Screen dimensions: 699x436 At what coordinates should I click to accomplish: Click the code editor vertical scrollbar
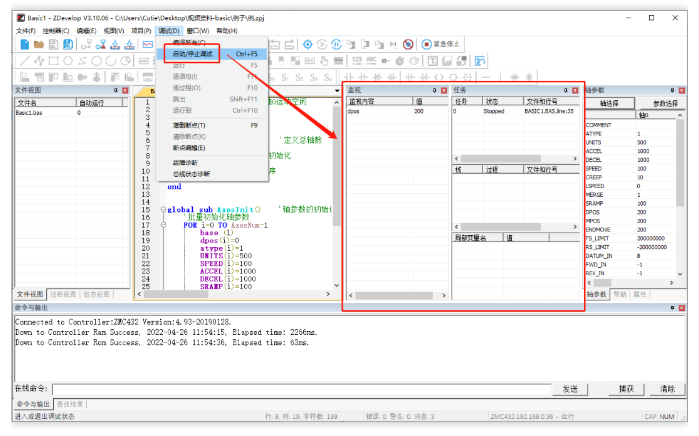pos(337,193)
